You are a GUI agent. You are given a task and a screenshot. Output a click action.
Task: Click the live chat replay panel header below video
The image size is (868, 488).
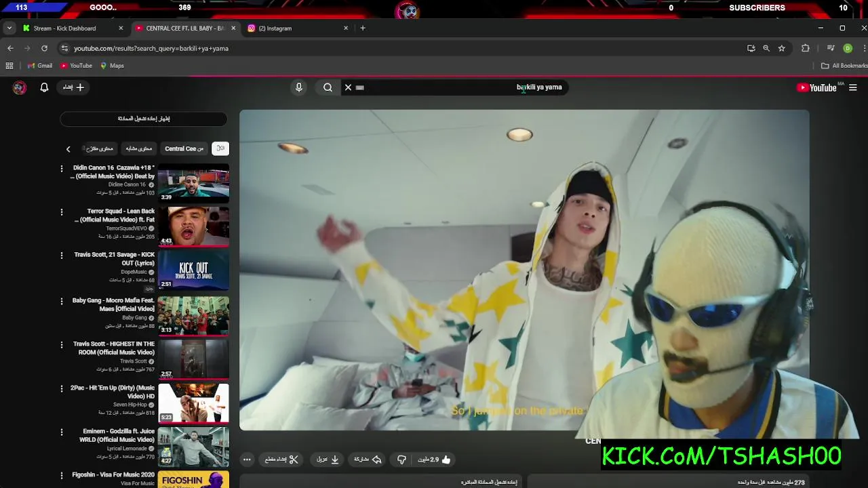pyautogui.click(x=382, y=482)
